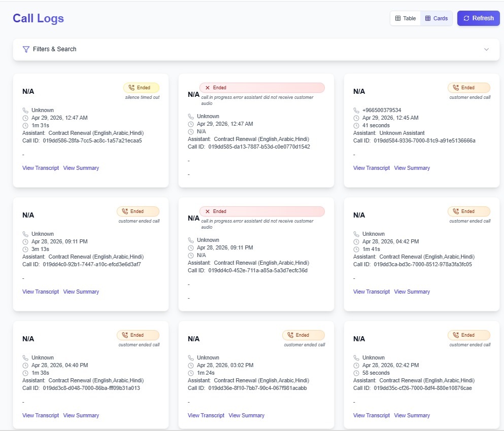Click timestamp Apr 29, 2026, 12:45 AM
The width and height of the screenshot is (504, 431).
pyautogui.click(x=390, y=118)
